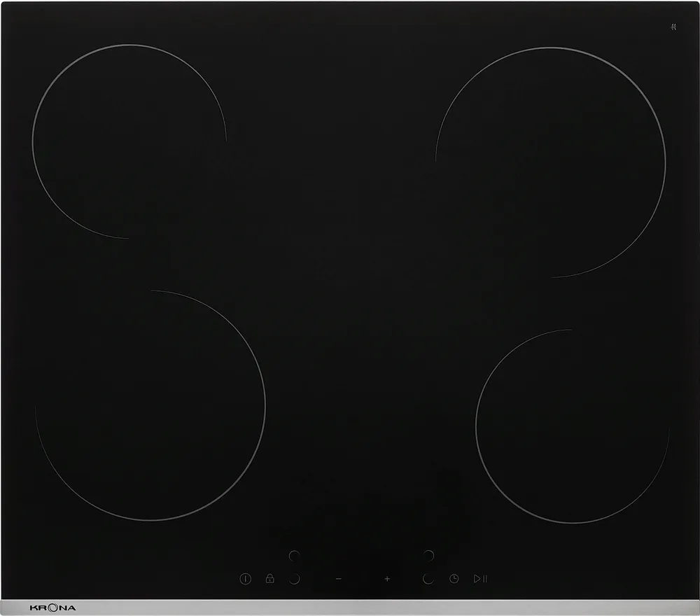Touch the rear-right large cooking zone ring
Screen dimensions: 700x616
pos(550,162)
